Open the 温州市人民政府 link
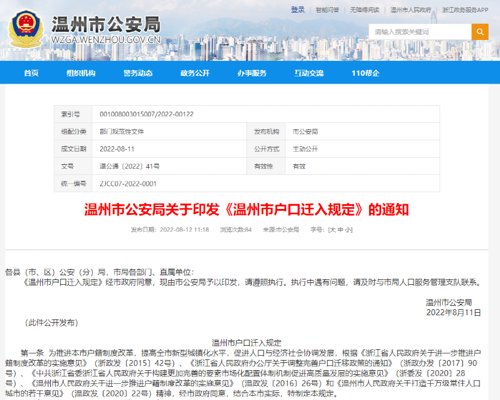 coord(411,10)
